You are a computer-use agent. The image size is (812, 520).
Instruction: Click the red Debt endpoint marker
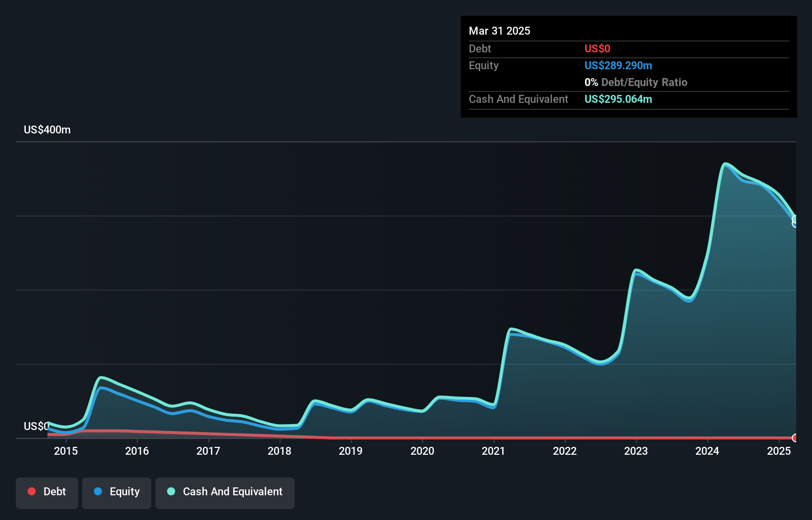[x=795, y=438]
